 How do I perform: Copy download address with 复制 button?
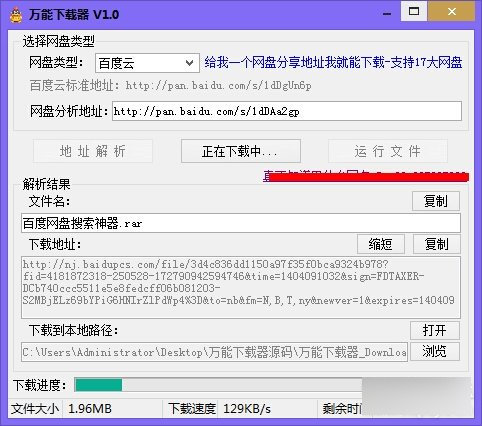(437, 244)
